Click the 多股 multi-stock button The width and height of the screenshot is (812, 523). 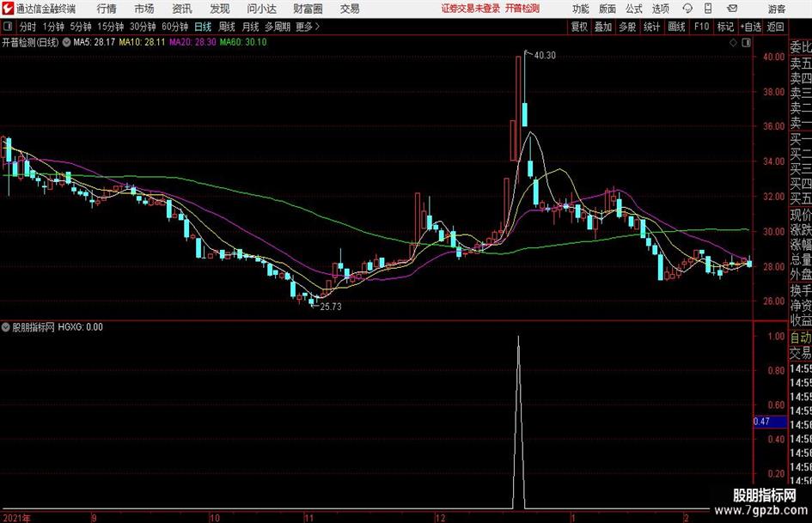click(x=627, y=27)
